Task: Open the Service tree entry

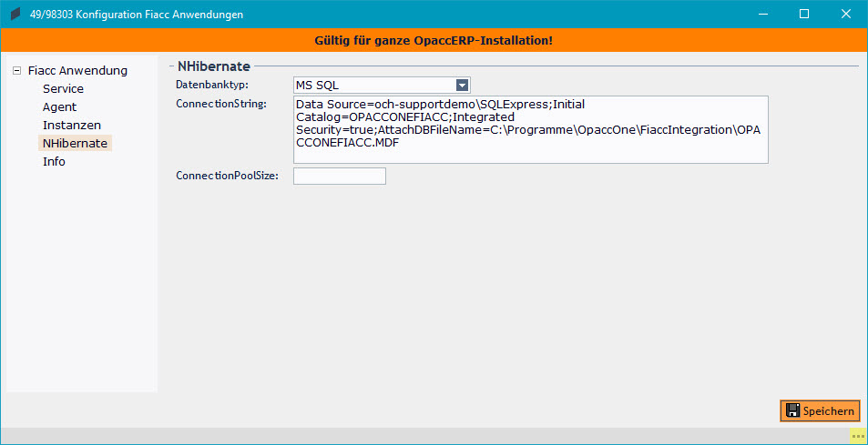Action: coord(63,89)
